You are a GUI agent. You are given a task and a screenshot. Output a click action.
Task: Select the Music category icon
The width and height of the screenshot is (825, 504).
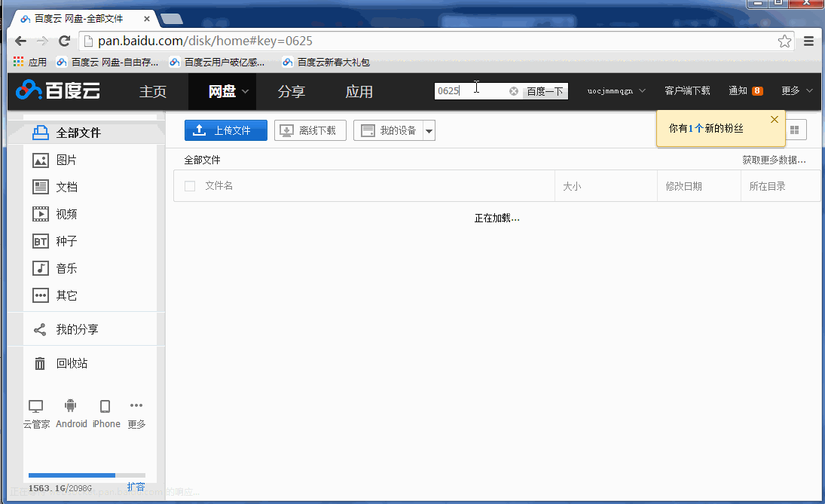(x=41, y=268)
